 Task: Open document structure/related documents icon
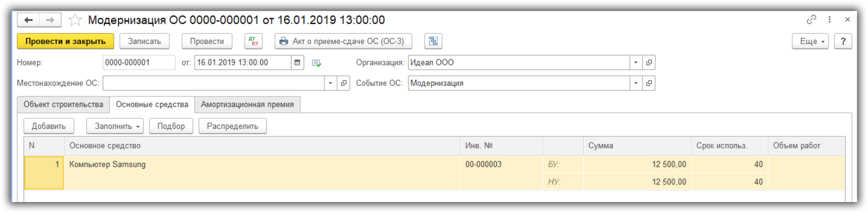point(433,41)
